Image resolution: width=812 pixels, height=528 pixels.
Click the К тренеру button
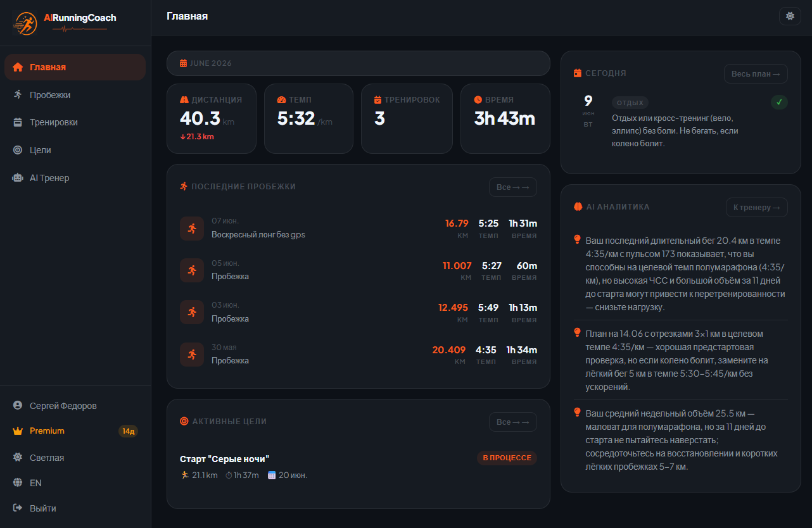757,207
